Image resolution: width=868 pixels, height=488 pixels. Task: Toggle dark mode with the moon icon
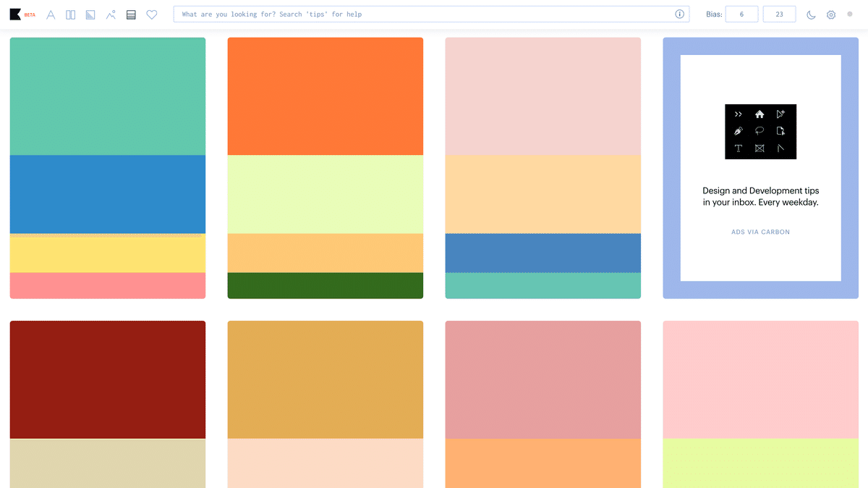point(811,14)
